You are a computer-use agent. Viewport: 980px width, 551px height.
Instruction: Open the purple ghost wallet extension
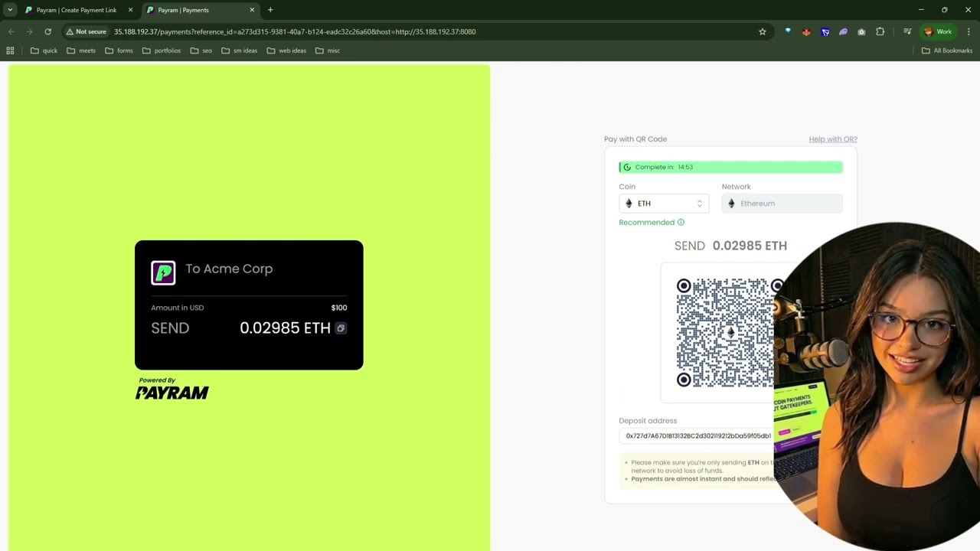(843, 32)
